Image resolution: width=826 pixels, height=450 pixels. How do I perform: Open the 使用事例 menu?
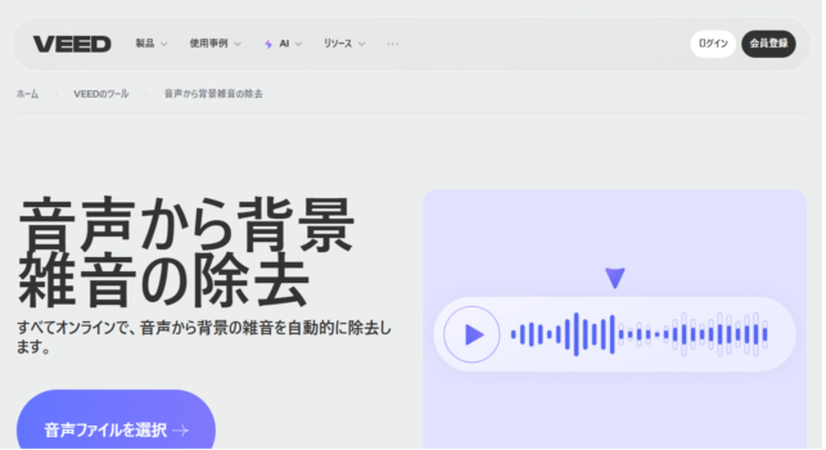(210, 44)
